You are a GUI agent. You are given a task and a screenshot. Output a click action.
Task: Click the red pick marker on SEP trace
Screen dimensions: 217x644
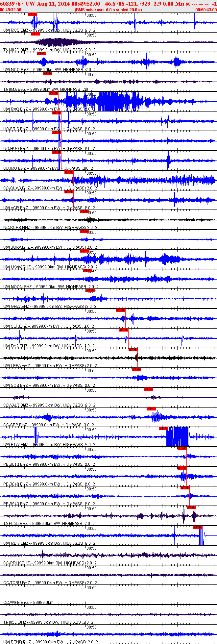pyautogui.click(x=152, y=409)
